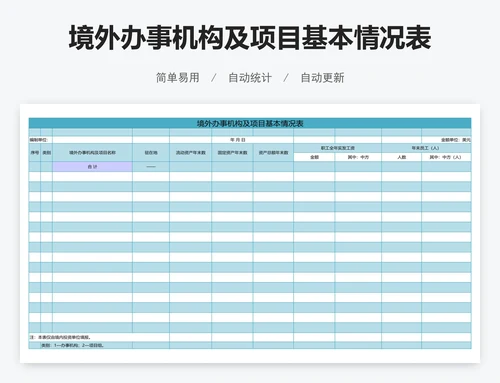The width and height of the screenshot is (500, 383).
Task: Select the 序号 column header
Action: (x=35, y=153)
